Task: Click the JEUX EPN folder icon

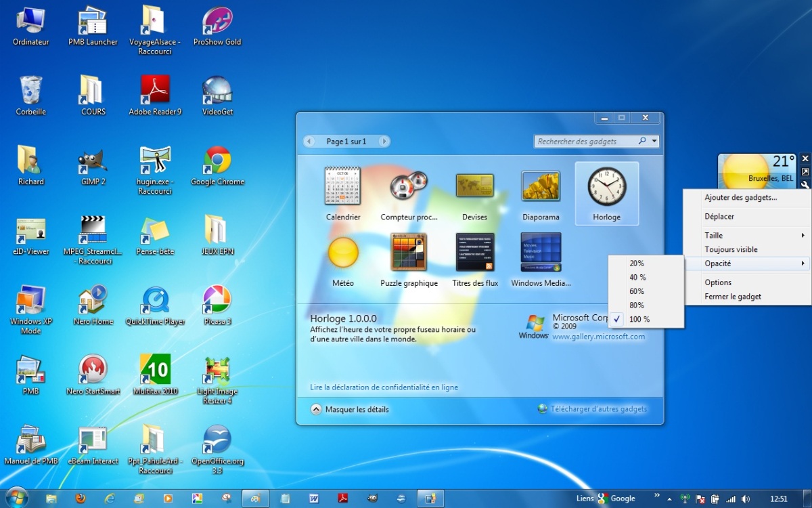Action: [x=217, y=236]
